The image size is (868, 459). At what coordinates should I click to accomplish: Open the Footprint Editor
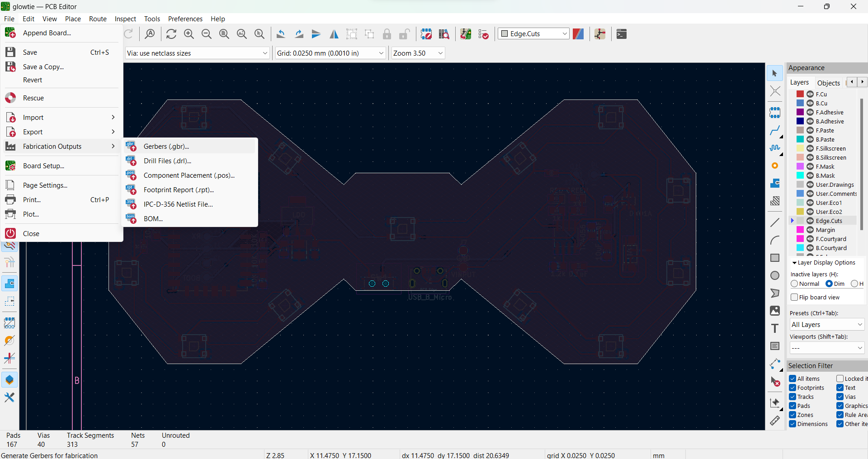click(x=426, y=34)
